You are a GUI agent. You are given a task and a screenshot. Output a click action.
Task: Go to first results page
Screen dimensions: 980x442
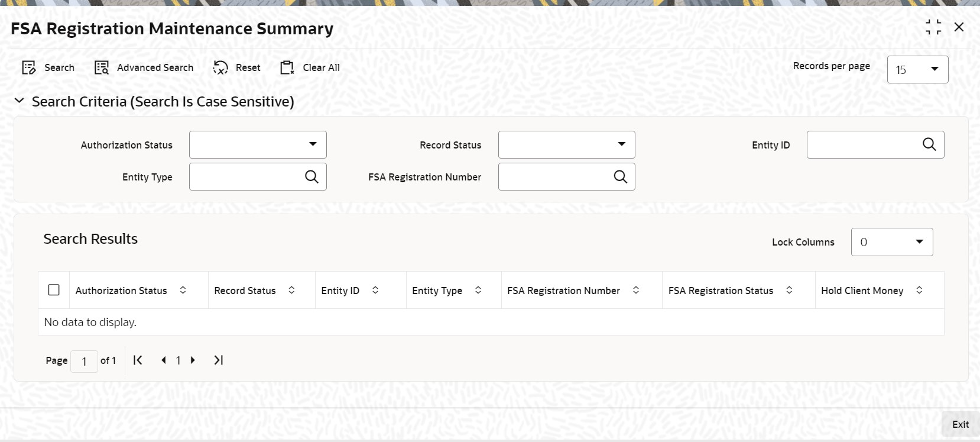coord(138,360)
